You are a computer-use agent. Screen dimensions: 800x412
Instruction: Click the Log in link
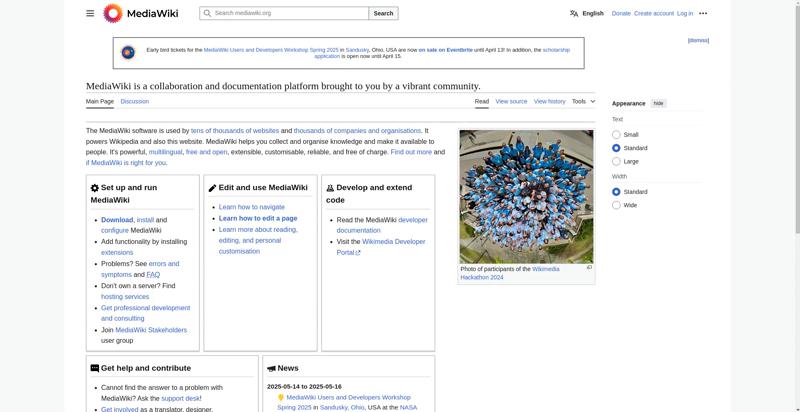coord(685,13)
